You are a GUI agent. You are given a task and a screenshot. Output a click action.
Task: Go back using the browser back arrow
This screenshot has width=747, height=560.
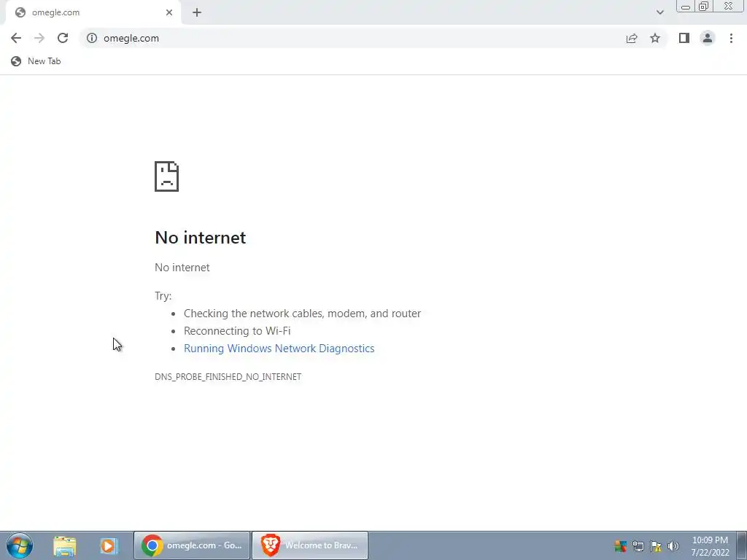[x=16, y=38]
